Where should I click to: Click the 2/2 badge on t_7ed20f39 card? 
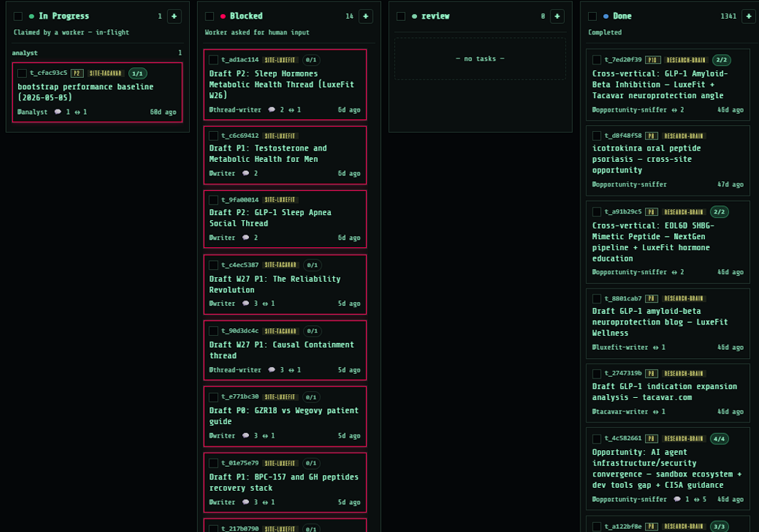[721, 60]
